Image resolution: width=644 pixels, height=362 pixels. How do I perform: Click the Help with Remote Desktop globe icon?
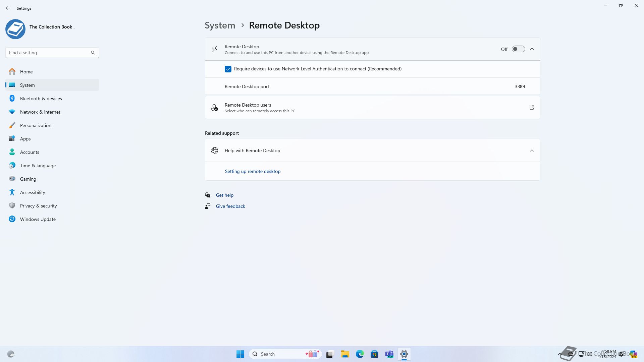point(215,150)
